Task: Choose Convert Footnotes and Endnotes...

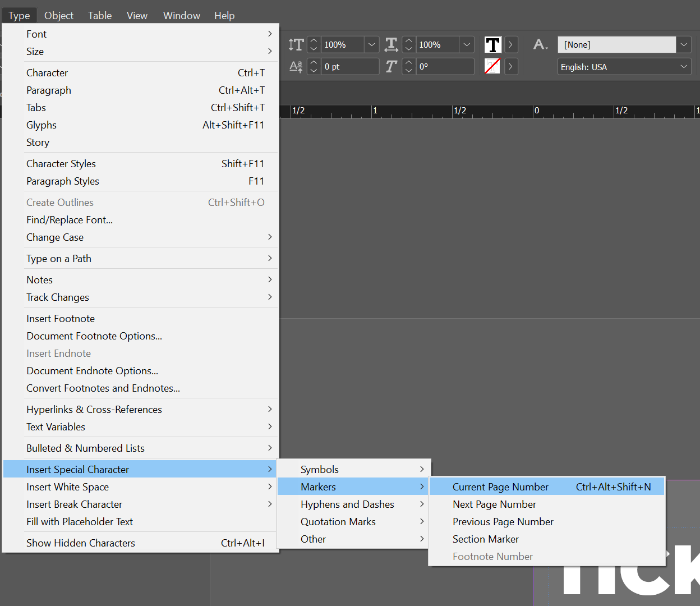Action: click(140, 388)
